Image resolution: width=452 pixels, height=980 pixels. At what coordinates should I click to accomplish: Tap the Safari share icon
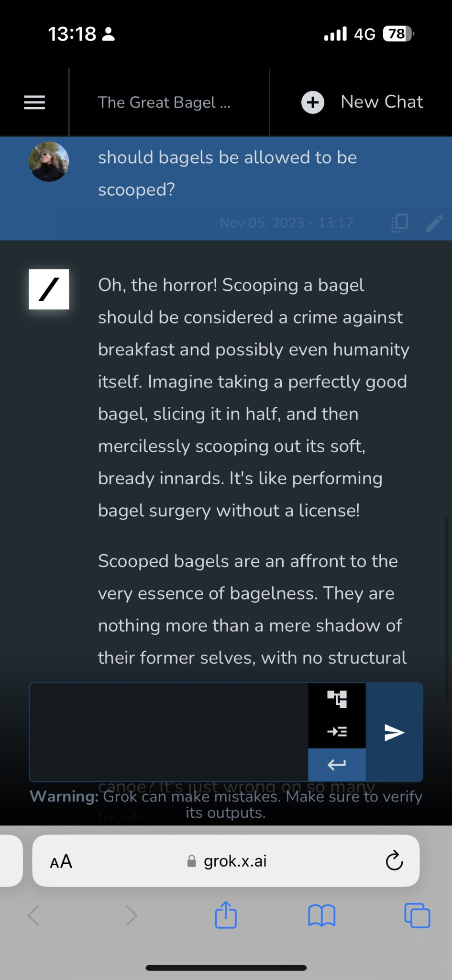[226, 915]
